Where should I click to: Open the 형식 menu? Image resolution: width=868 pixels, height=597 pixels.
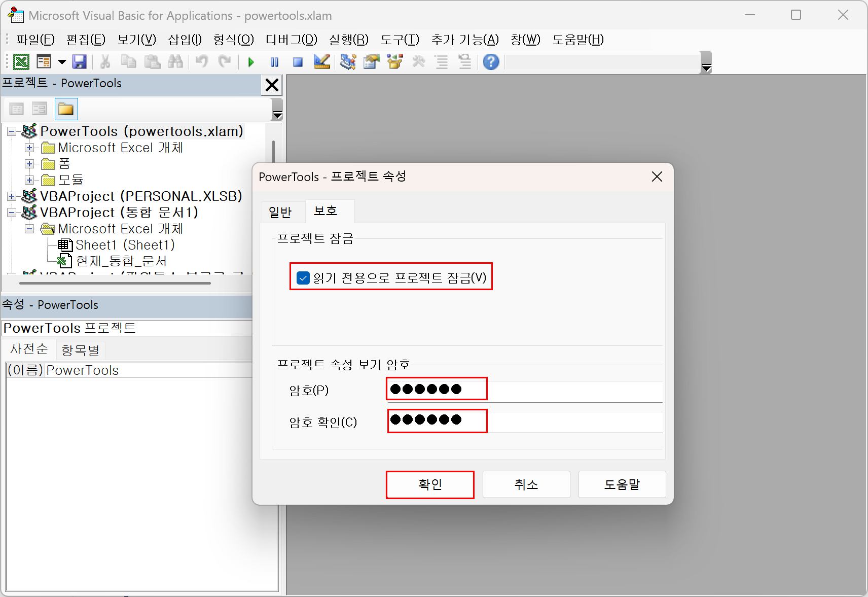233,40
